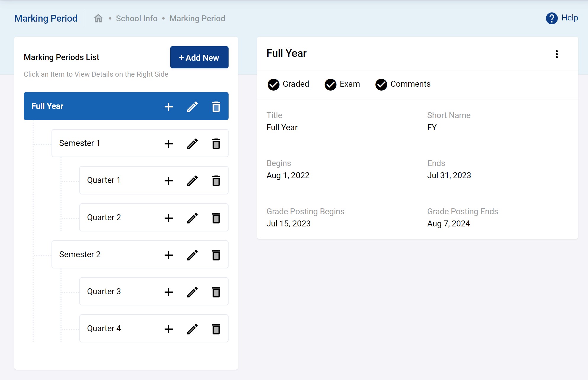Click Marking Period breadcrumb link
The image size is (588, 380).
click(197, 18)
